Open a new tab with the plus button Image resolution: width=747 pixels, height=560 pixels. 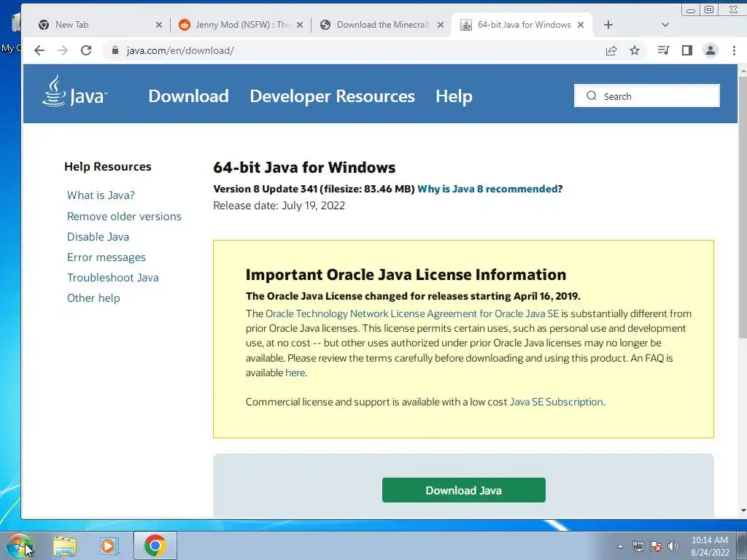(608, 25)
